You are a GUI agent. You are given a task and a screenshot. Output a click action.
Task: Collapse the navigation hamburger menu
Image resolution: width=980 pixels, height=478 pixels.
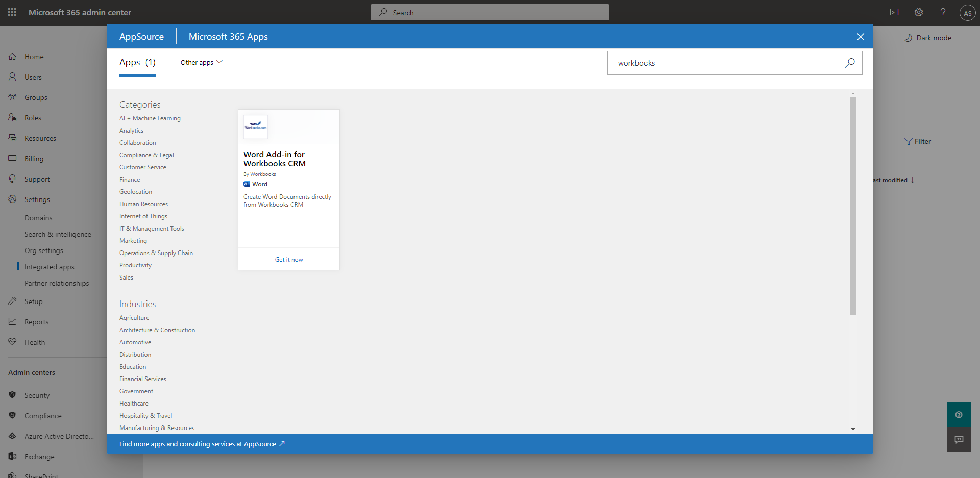pyautogui.click(x=12, y=36)
